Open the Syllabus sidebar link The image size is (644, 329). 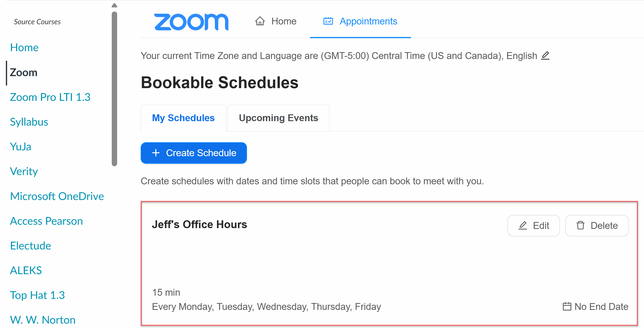pyautogui.click(x=29, y=122)
